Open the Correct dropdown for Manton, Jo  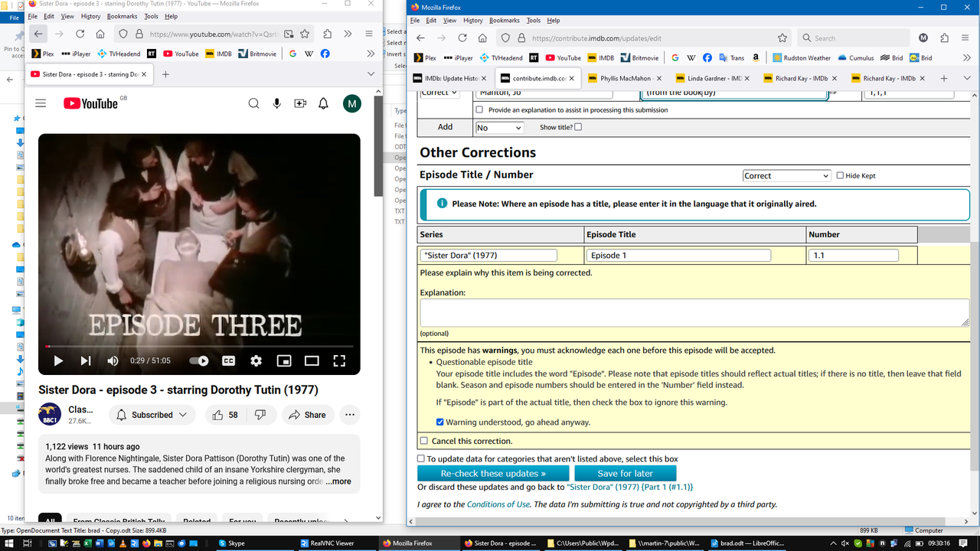(x=439, y=93)
